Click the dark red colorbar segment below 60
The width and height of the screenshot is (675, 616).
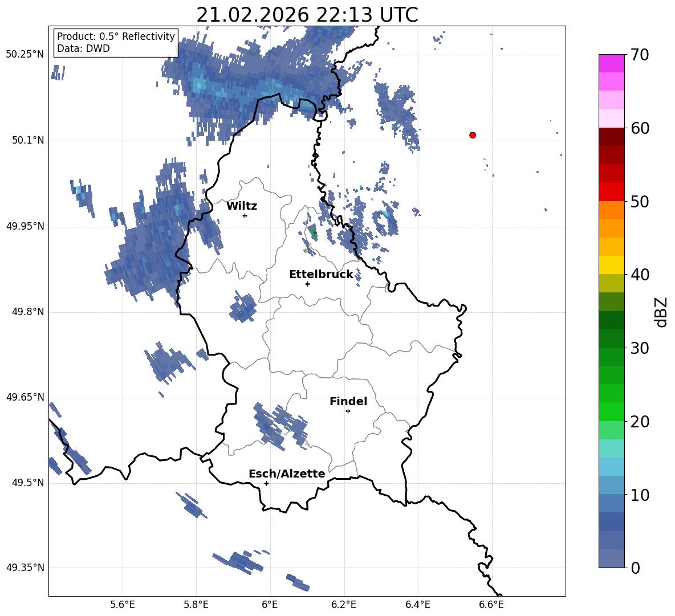pyautogui.click(x=611, y=137)
